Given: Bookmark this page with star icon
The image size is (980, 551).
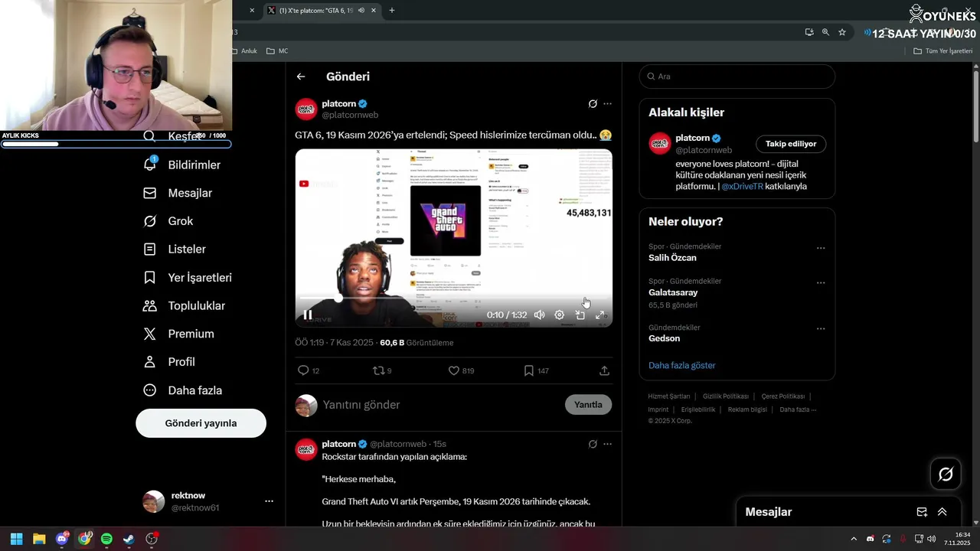Looking at the screenshot, I should pyautogui.click(x=842, y=32).
